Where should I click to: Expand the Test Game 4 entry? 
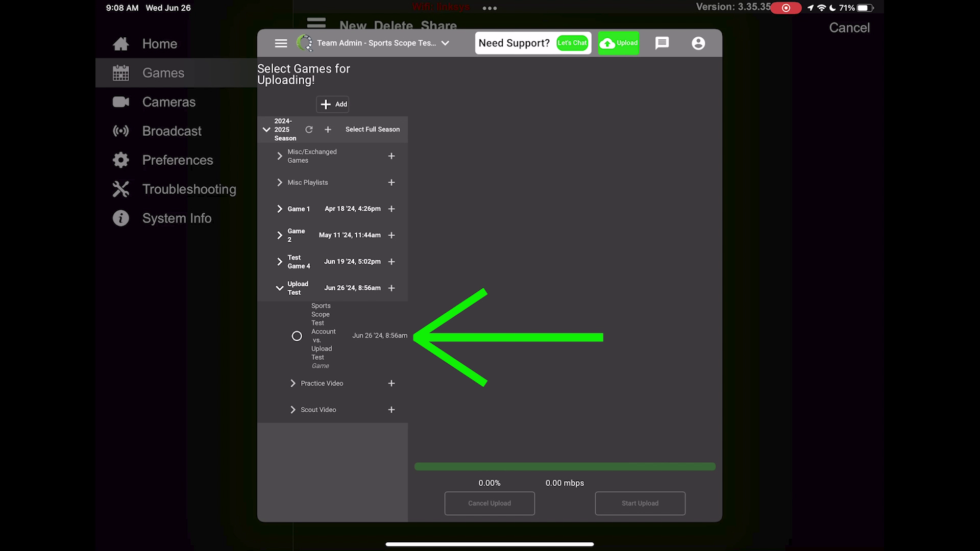(280, 262)
